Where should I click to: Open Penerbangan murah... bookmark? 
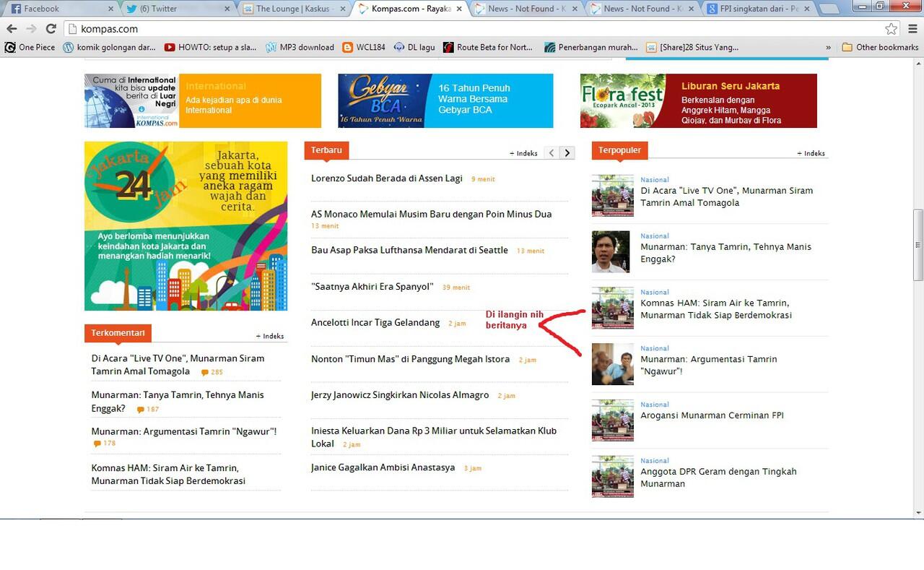(591, 47)
